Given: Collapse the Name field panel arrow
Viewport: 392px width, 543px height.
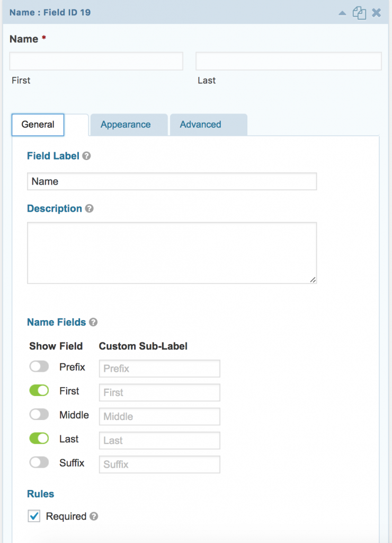Looking at the screenshot, I should tap(343, 13).
